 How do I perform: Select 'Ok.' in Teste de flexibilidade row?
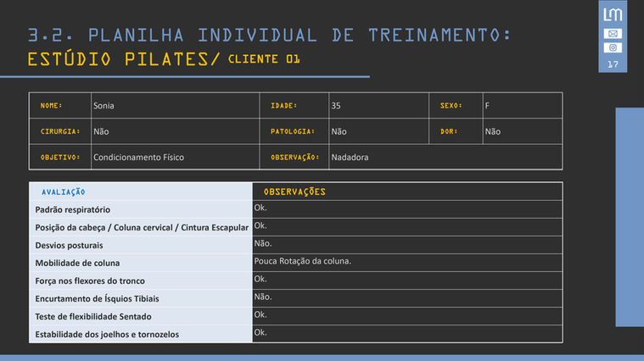260,314
